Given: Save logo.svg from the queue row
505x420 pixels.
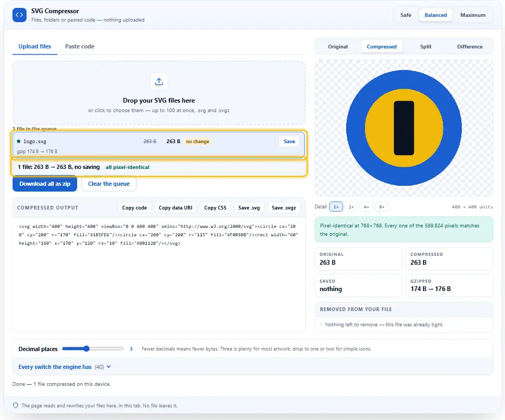Looking at the screenshot, I should coord(289,142).
